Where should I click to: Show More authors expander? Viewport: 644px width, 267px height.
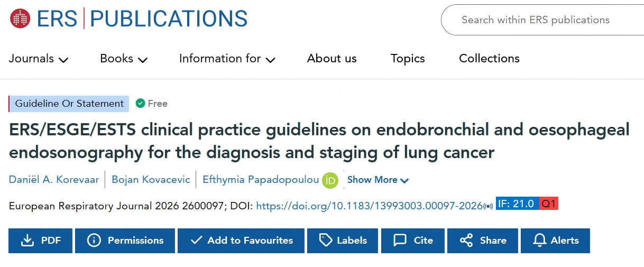378,180
